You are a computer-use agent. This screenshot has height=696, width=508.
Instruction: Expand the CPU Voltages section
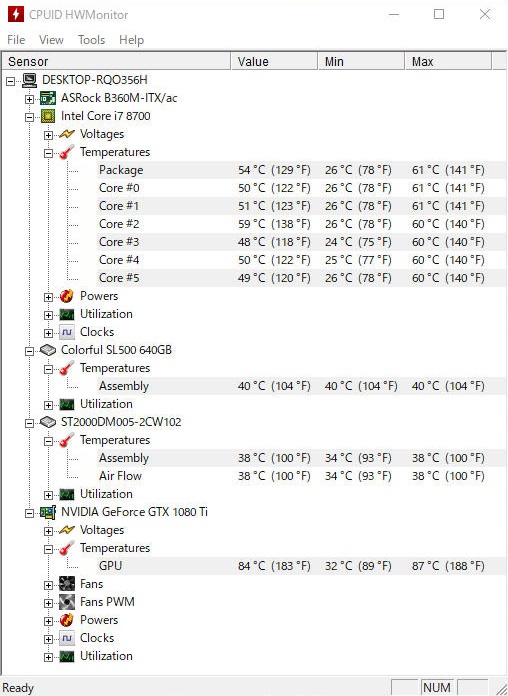coord(48,135)
